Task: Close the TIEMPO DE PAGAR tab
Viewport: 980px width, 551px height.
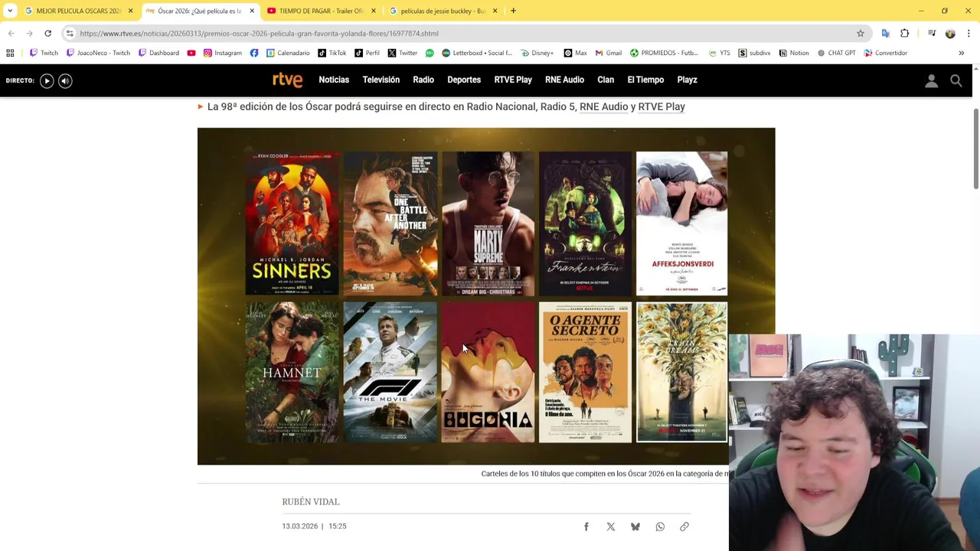Action: [x=373, y=11]
